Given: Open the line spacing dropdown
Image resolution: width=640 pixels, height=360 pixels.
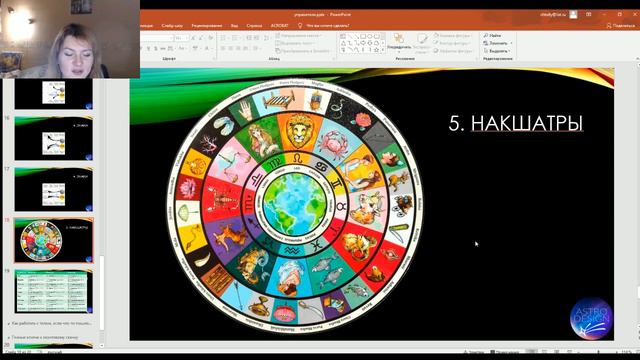Looking at the screenshot, I should 267,38.
